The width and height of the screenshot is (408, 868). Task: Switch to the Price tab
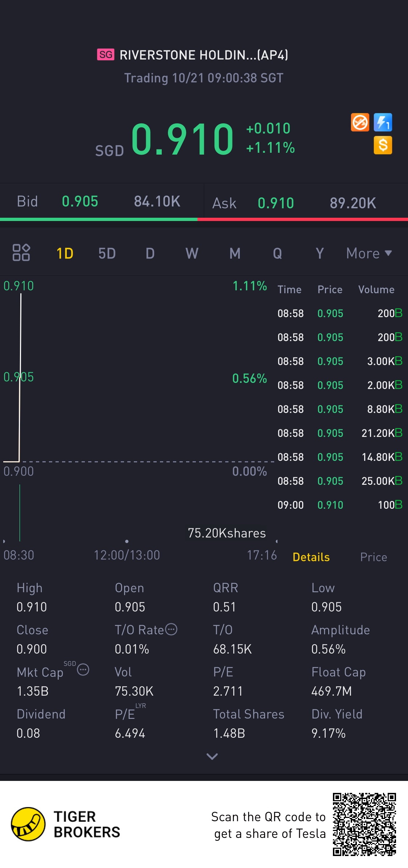373,557
